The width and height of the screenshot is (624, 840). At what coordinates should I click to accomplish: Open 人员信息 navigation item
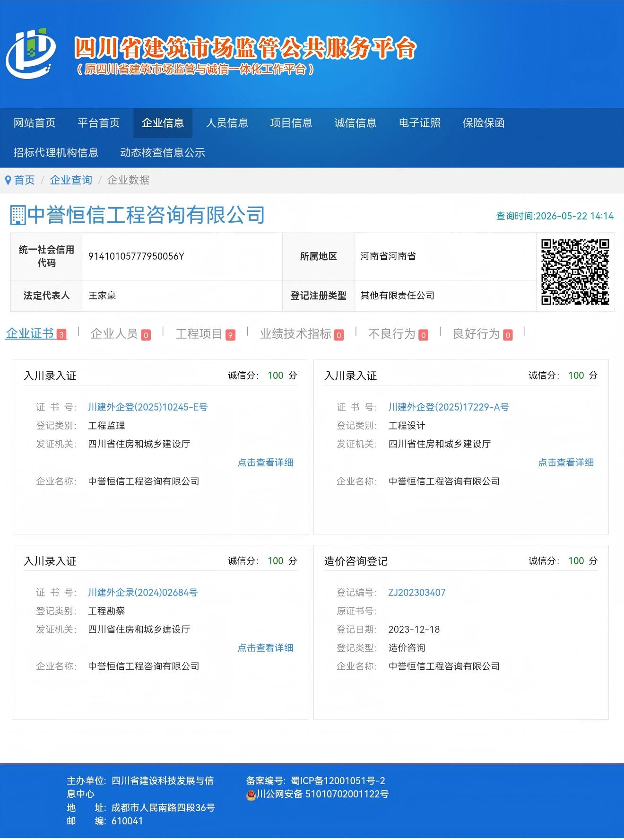[227, 123]
